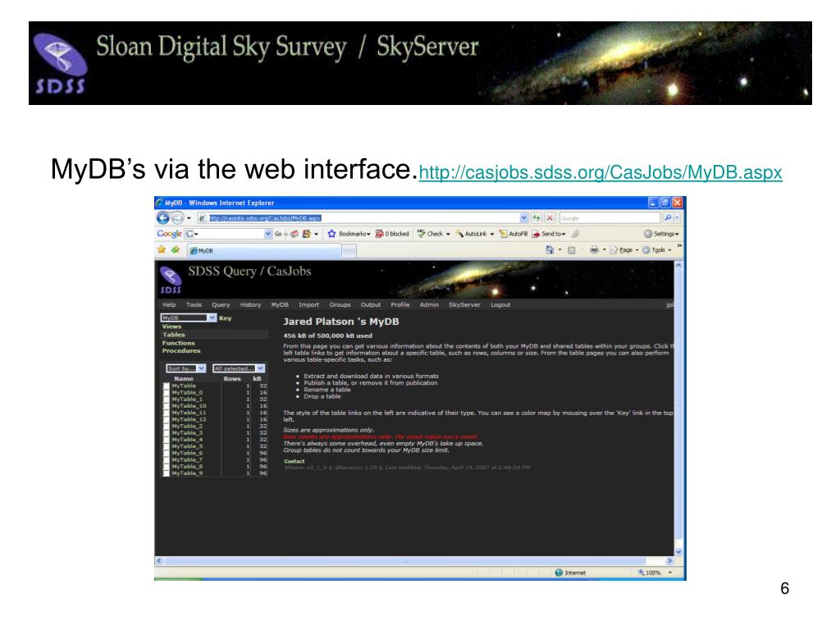Open the History menu item

coord(250,304)
